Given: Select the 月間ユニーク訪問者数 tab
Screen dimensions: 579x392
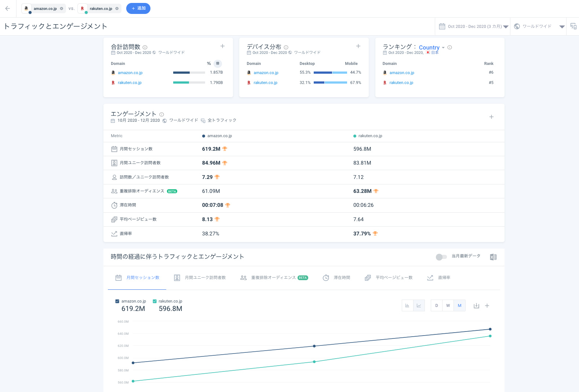Looking at the screenshot, I should (200, 278).
